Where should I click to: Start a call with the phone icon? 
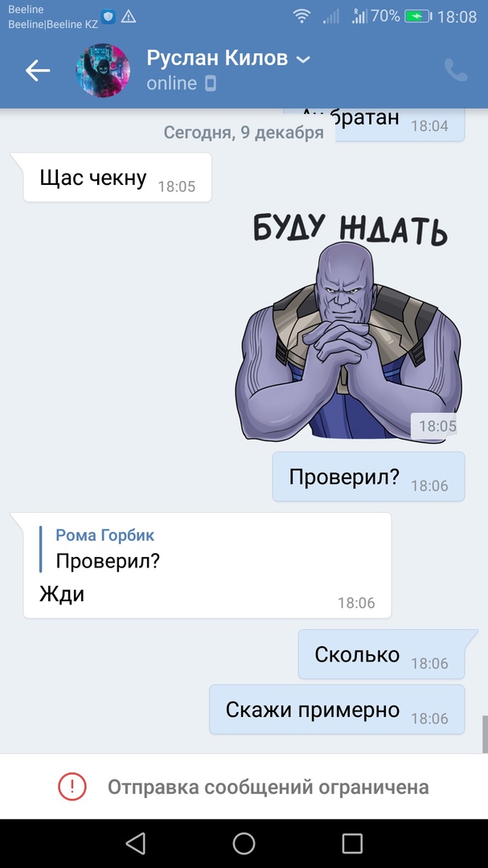point(456,70)
